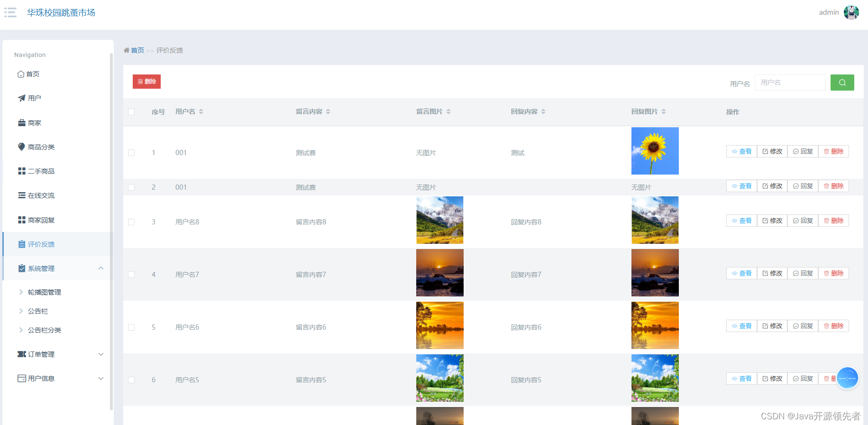This screenshot has width=868, height=425.
Task: Go to 二手商品 in sidebar
Action: 41,171
